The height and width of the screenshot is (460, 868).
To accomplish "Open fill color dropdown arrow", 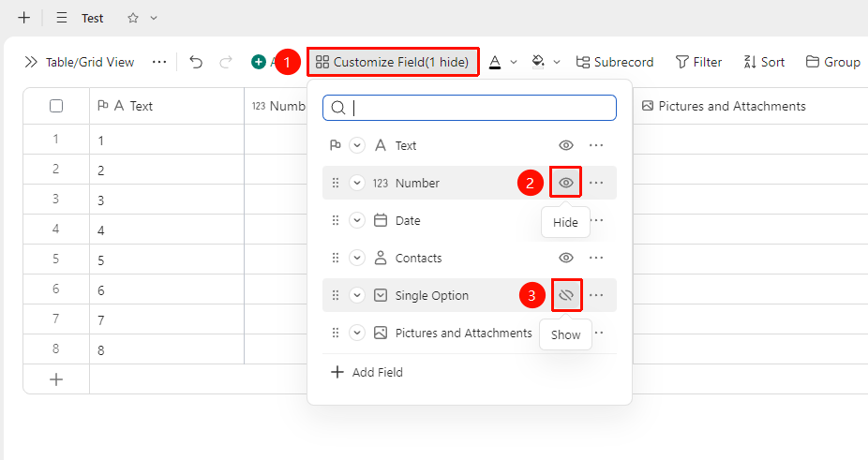I will (x=557, y=62).
